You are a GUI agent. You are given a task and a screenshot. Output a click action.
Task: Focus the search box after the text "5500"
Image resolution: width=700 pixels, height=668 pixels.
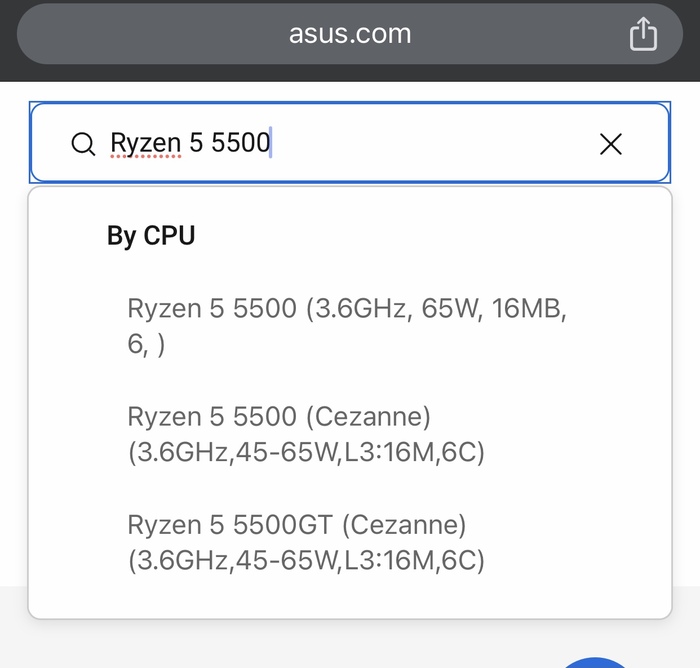coord(290,144)
